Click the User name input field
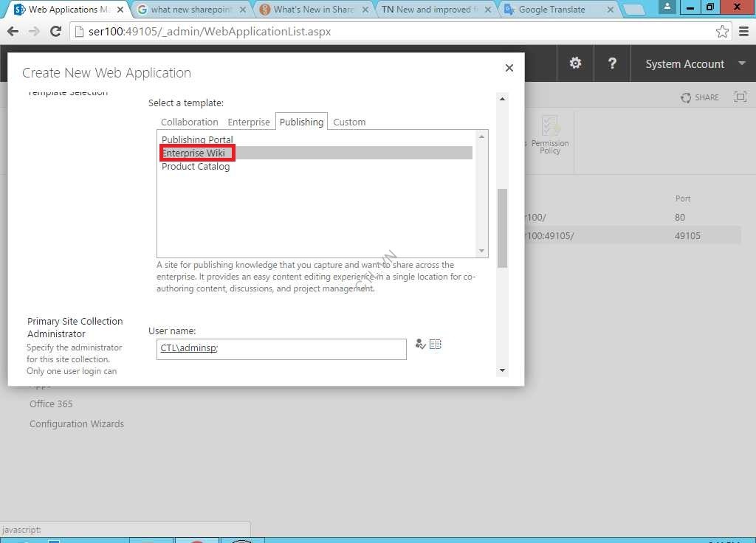The width and height of the screenshot is (756, 543). tap(281, 349)
